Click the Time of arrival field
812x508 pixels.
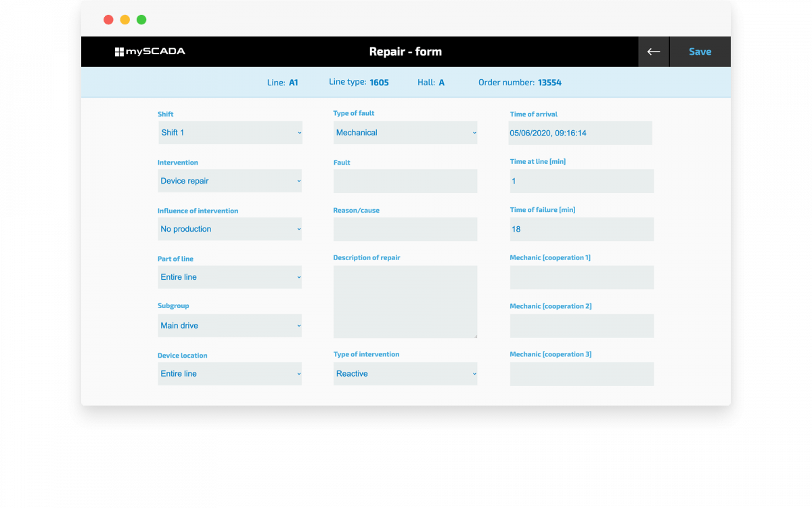pos(581,133)
